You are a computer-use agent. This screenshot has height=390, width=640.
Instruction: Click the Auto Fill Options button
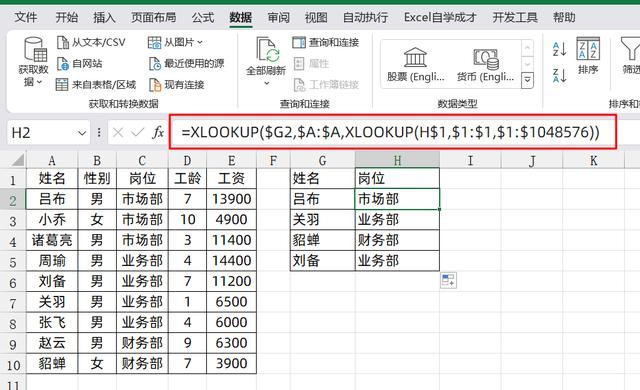pos(448,281)
